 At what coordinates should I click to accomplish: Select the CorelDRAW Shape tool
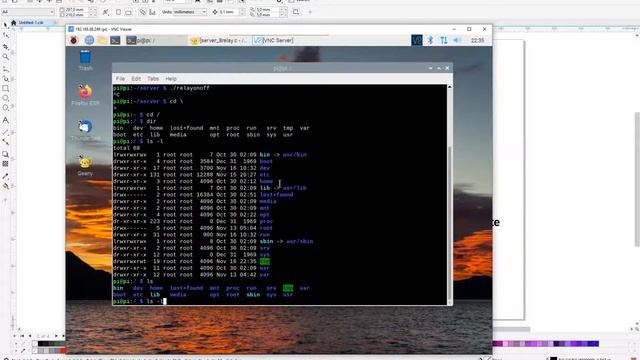click(5, 36)
